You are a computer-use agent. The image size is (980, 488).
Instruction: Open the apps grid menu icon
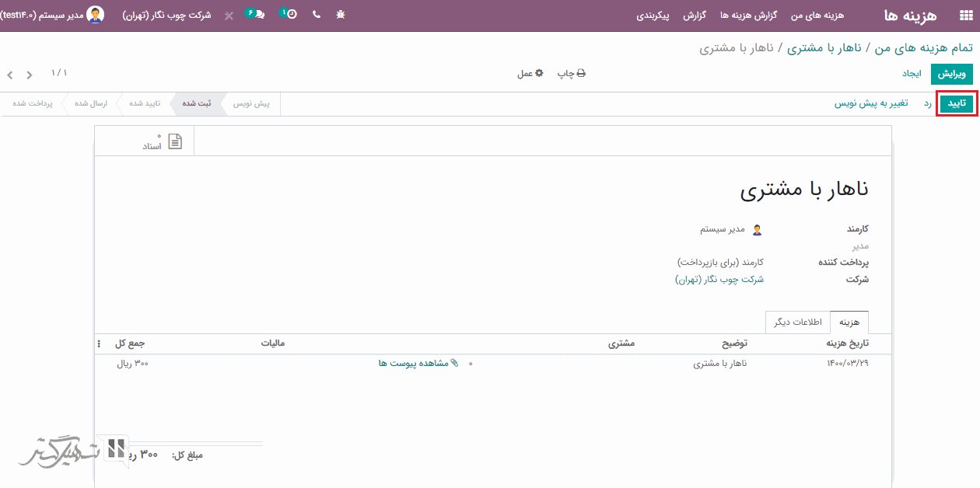coord(964,16)
